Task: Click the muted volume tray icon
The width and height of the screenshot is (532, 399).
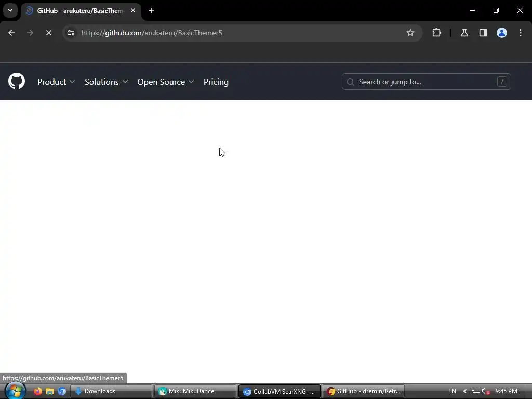Action: click(486, 391)
